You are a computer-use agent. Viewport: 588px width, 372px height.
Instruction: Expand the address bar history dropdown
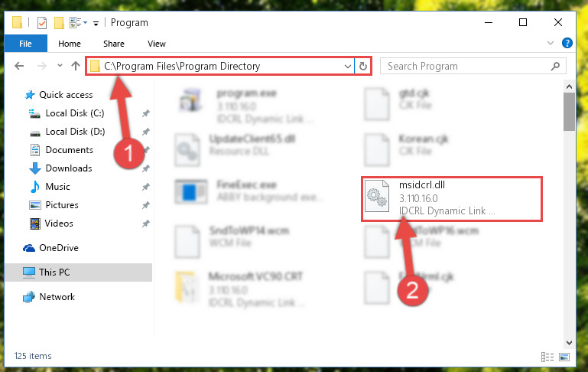tap(348, 66)
